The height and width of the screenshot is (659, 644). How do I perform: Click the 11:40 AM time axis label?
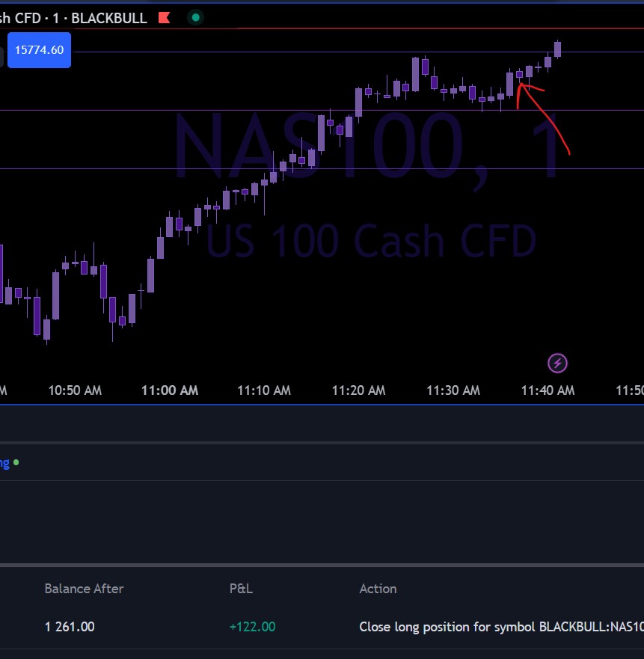(x=548, y=390)
